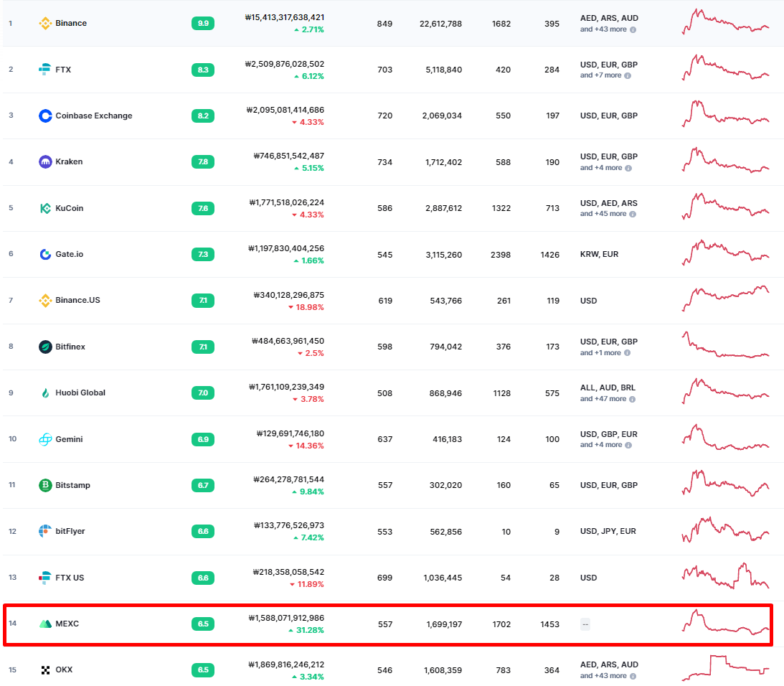Click the Gate.io markets count 2398
The height and width of the screenshot is (686, 784).
[x=501, y=255]
